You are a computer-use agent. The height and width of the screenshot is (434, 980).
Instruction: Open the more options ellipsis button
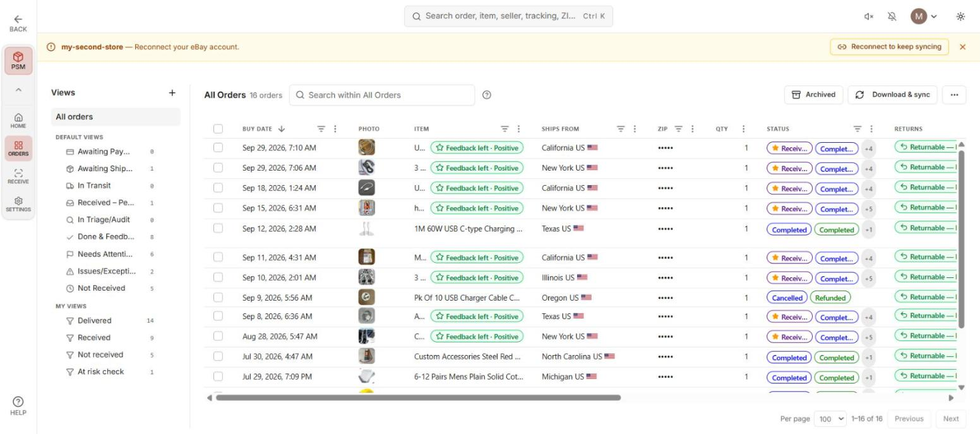coord(954,95)
